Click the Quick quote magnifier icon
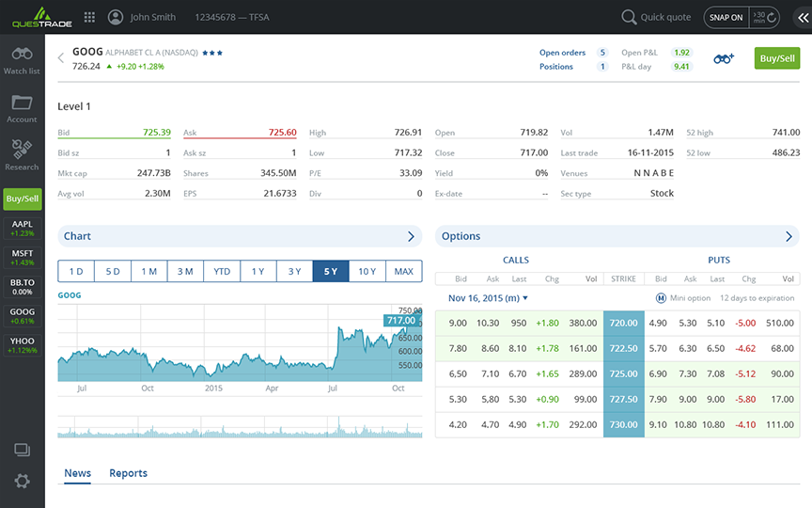812x508 pixels. [629, 17]
